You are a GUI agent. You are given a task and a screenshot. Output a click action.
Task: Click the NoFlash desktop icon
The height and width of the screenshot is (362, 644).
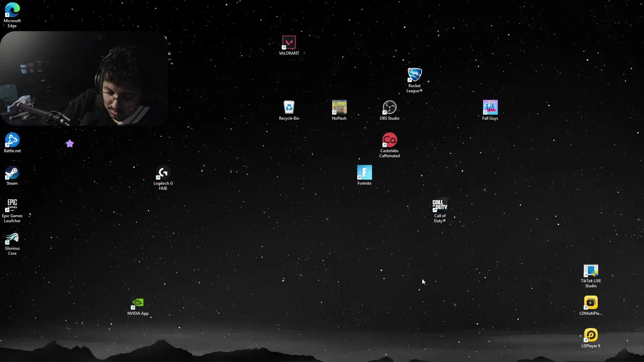click(339, 110)
